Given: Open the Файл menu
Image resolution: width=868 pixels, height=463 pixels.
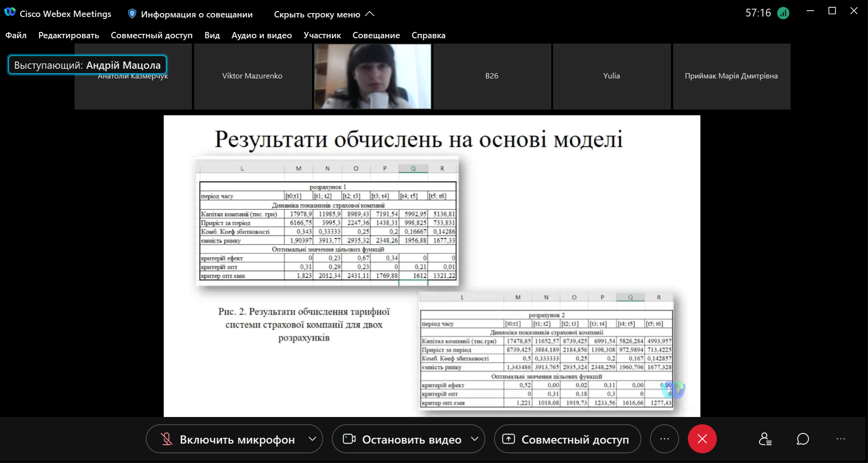Looking at the screenshot, I should pos(16,35).
